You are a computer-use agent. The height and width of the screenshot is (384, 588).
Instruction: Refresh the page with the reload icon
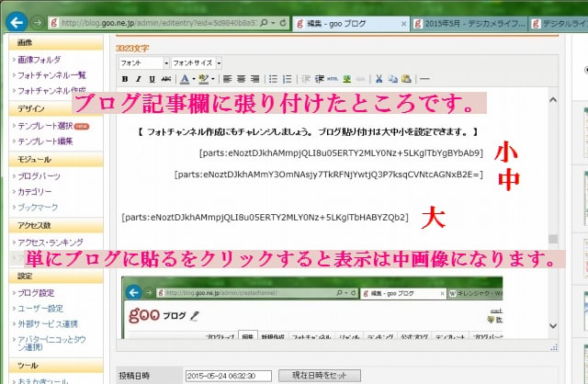[283, 23]
